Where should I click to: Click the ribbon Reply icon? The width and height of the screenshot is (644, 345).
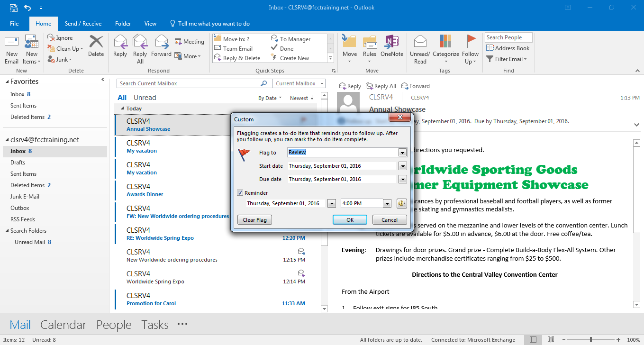(x=120, y=42)
